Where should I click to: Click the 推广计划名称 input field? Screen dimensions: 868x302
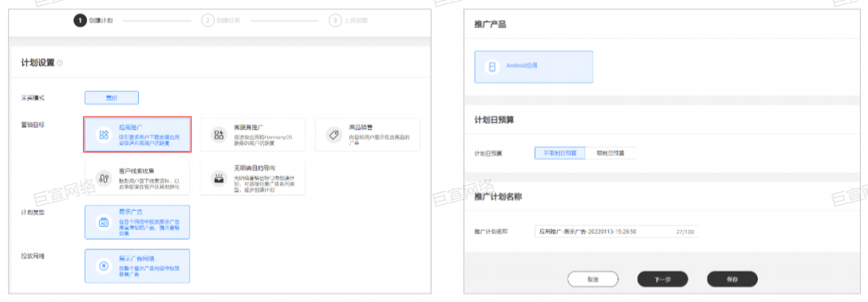click(x=616, y=231)
